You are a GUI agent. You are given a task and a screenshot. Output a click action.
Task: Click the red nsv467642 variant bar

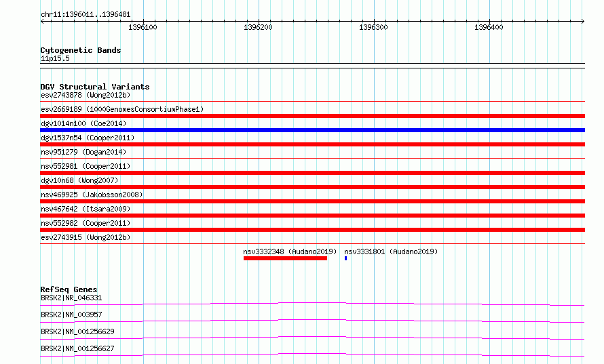312,216
